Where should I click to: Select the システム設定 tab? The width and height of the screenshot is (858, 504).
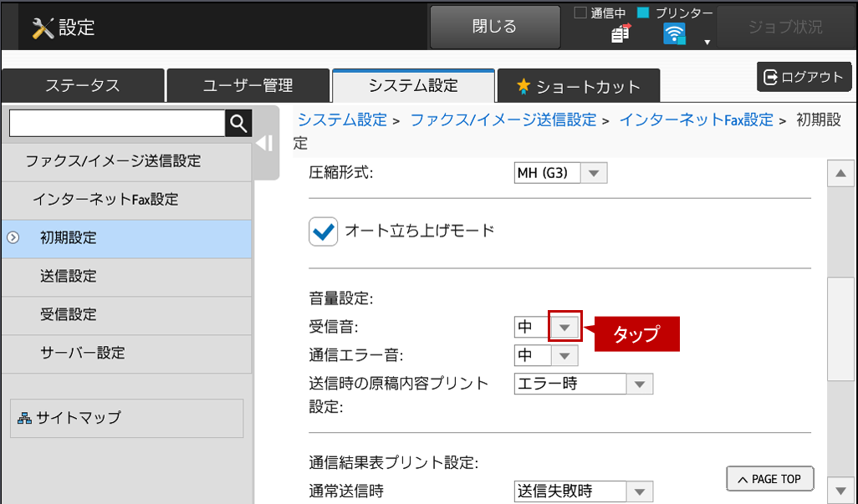click(413, 86)
